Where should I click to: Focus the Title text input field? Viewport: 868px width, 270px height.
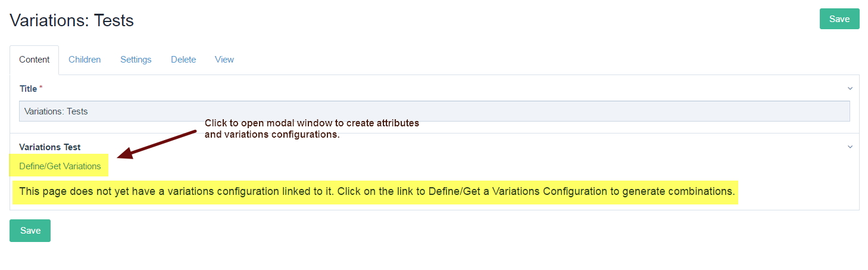435,111
